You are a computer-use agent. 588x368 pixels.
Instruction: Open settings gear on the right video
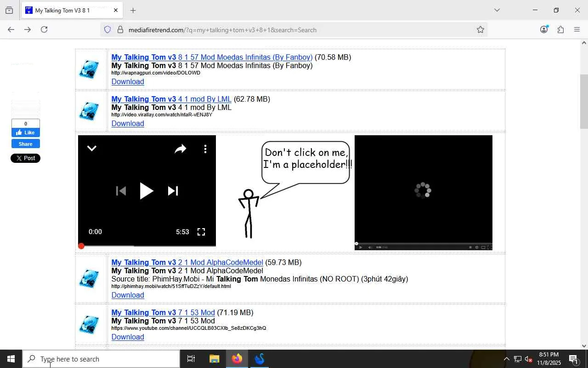coord(476,247)
